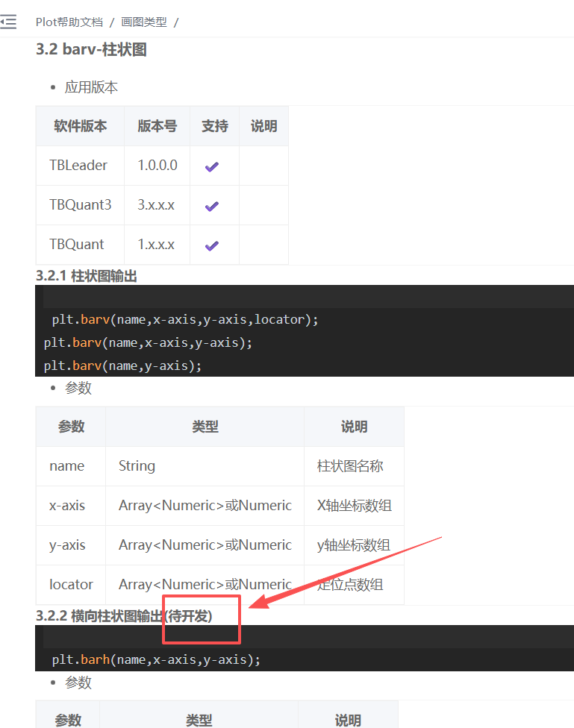Viewport: 574px width, 728px height.
Task: Click the 应用版本 bullet item
Action: pos(91,87)
